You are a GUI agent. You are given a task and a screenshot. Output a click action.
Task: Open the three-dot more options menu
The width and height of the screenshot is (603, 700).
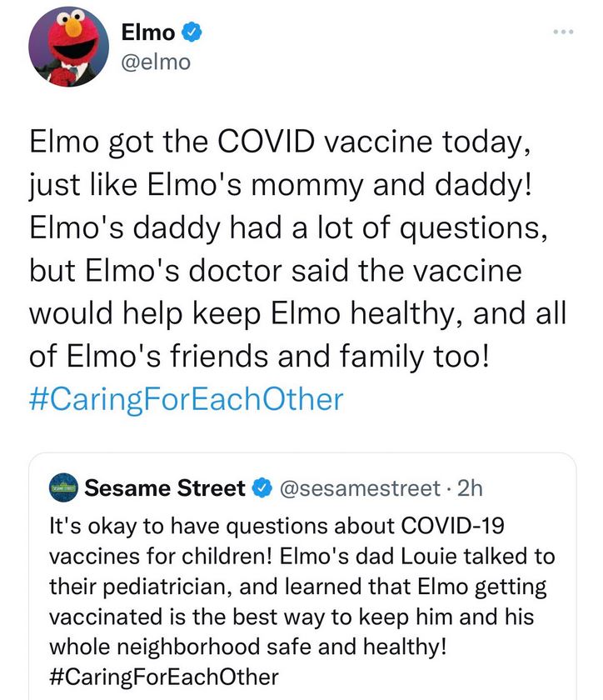(563, 32)
